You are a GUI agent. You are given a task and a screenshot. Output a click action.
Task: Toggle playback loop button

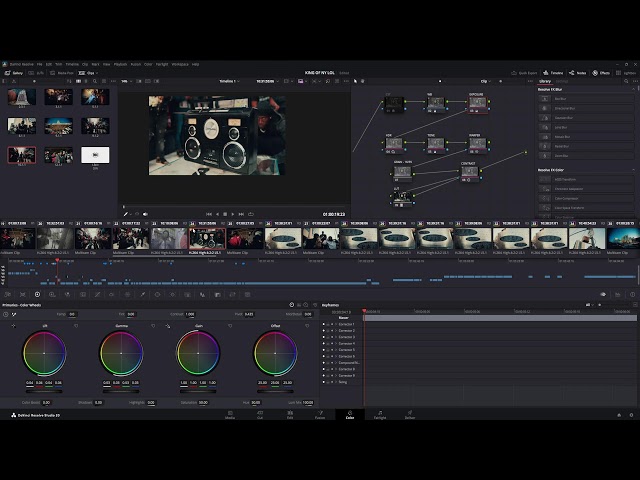(251, 214)
